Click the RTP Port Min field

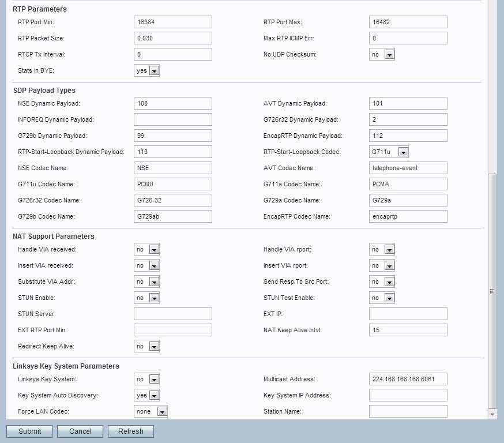[x=172, y=22]
